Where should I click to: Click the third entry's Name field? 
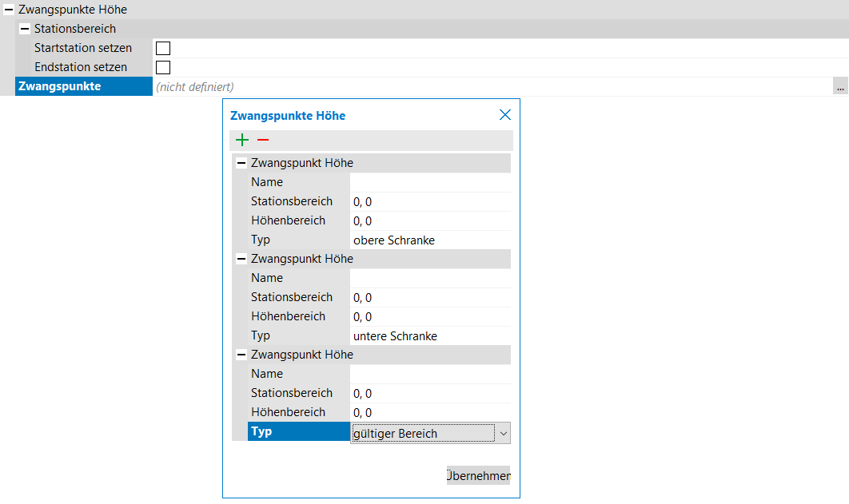coord(429,375)
